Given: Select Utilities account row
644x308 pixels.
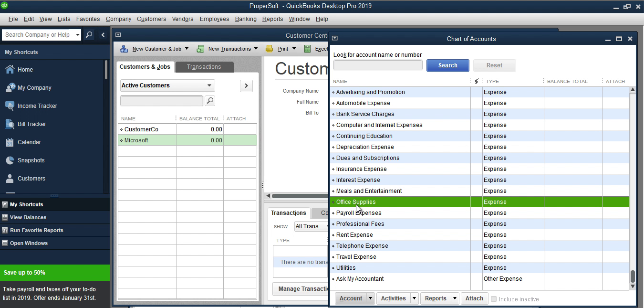Looking at the screenshot, I should click(480, 268).
